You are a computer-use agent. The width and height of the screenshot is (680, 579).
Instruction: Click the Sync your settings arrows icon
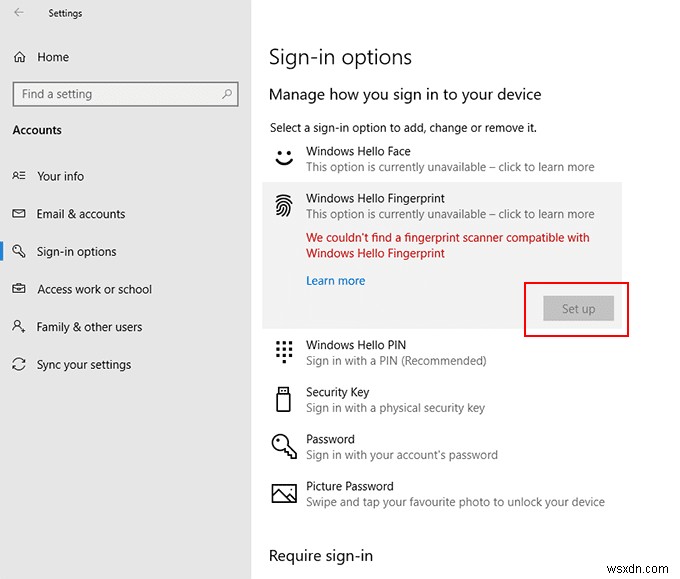tap(19, 364)
